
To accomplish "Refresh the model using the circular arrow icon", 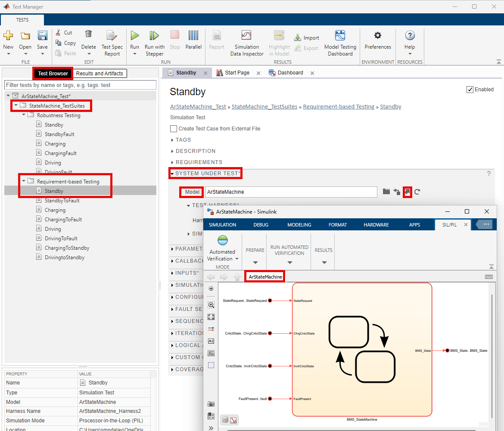I will click(417, 192).
